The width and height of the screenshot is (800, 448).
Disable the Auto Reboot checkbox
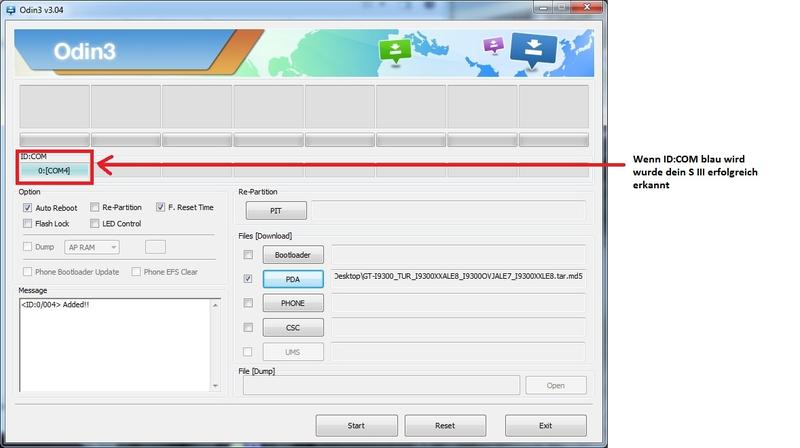pos(28,207)
